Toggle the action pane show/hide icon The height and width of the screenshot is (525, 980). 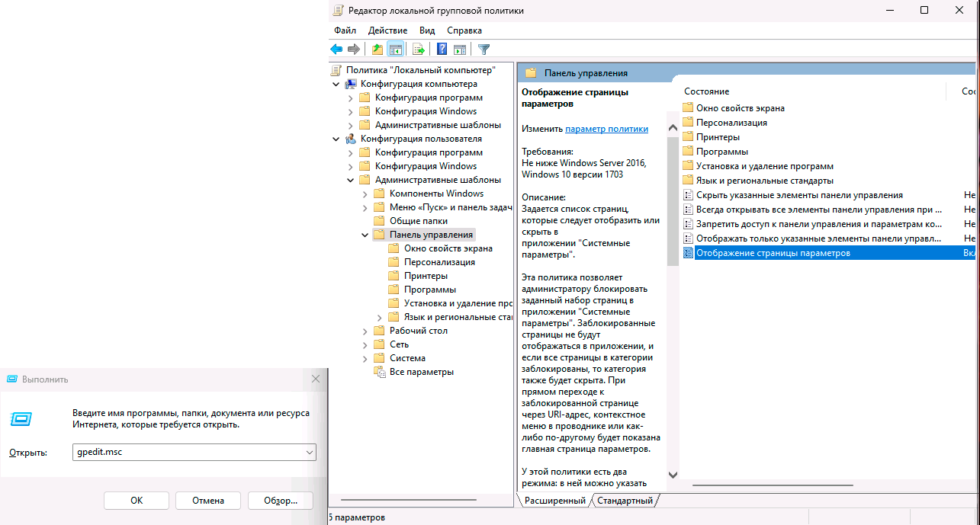coord(460,50)
